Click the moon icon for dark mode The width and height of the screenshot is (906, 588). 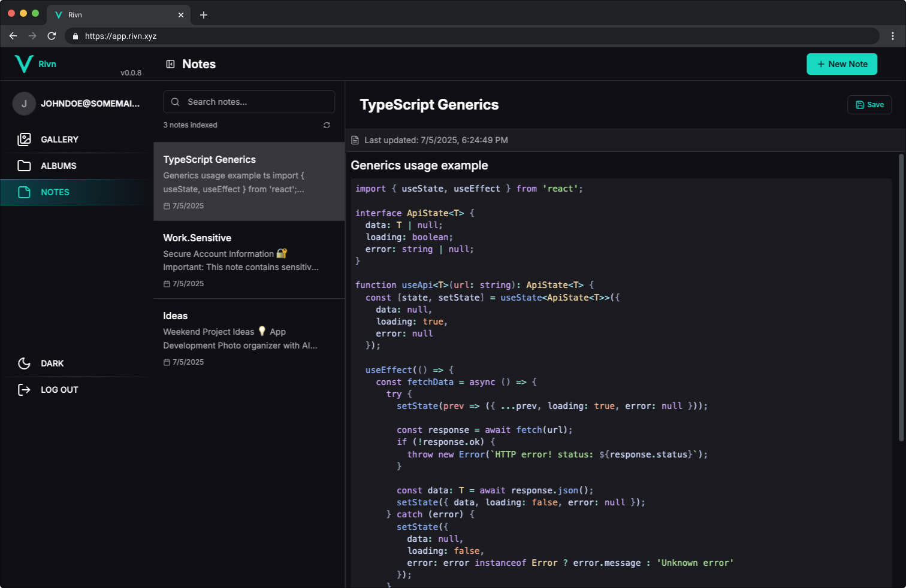point(24,363)
